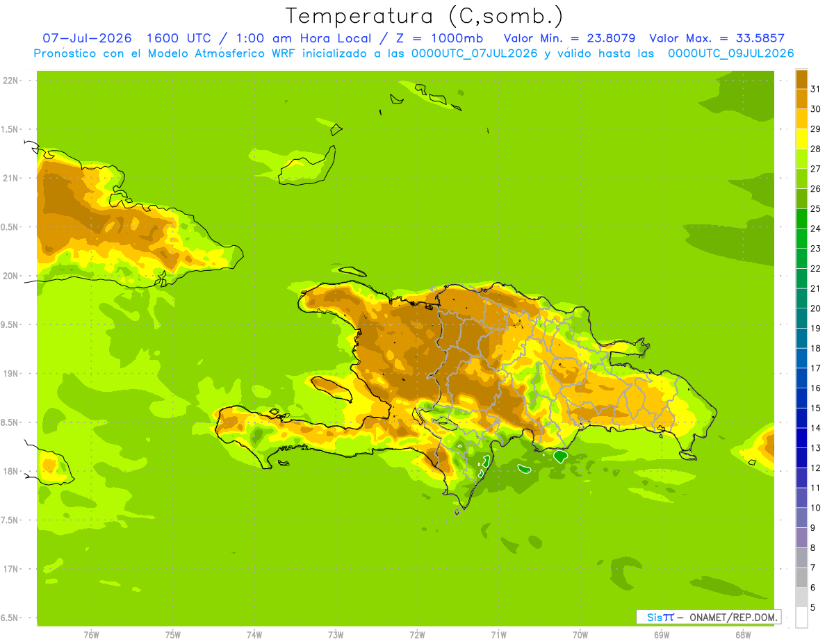Click the "22N" latitude label
This screenshot has height=644, width=834.
[x=11, y=81]
